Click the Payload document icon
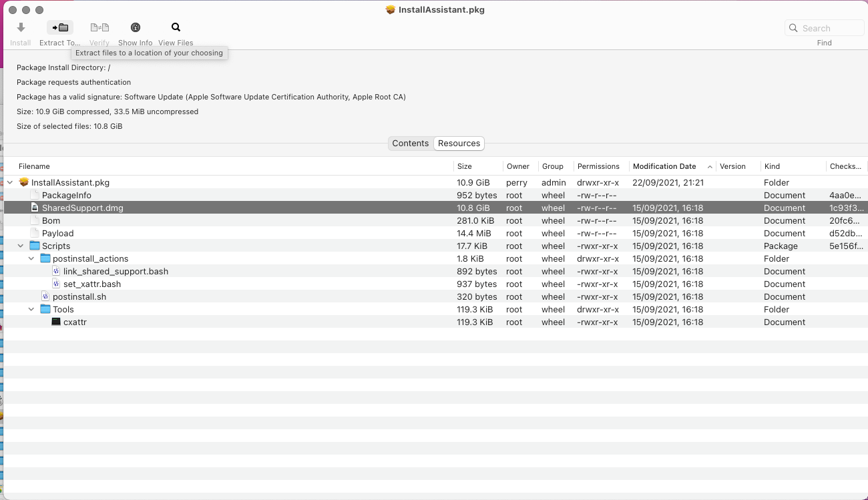868x500 pixels. 35,233
